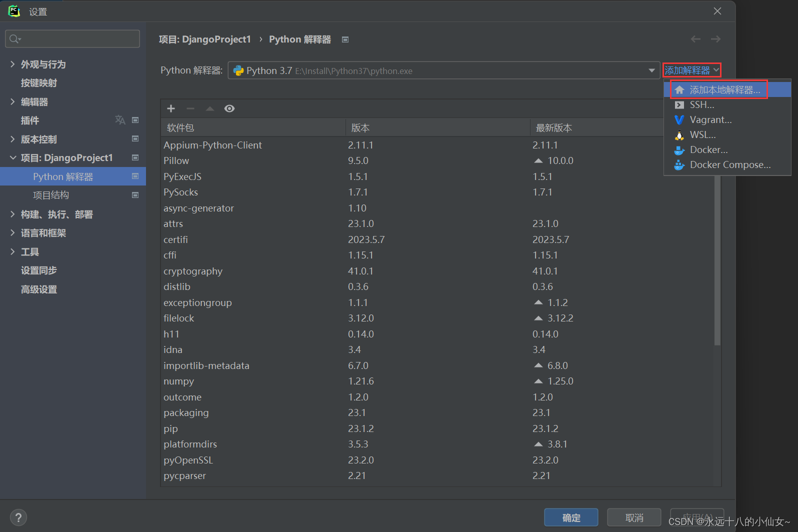Click the minus icon to uninstall package
The height and width of the screenshot is (532, 798).
(x=190, y=108)
